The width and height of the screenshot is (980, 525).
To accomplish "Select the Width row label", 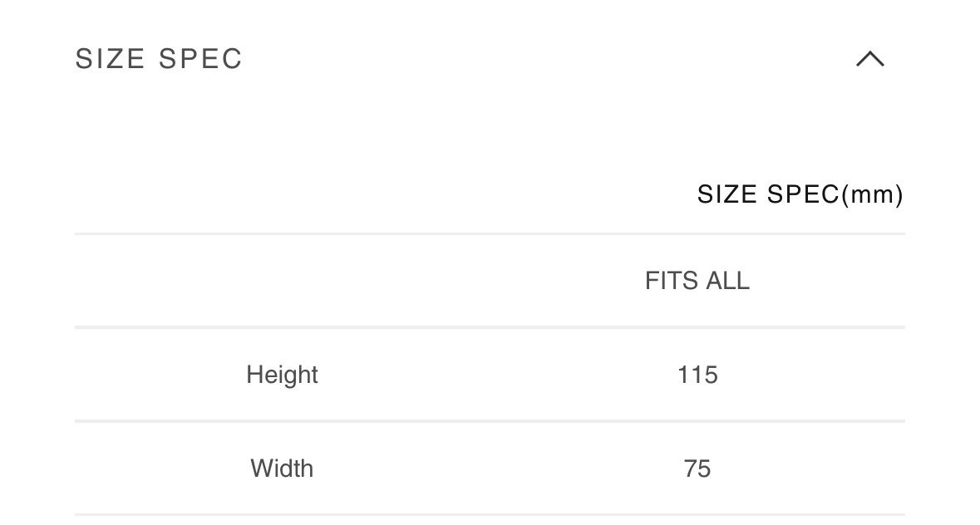I will click(282, 469).
